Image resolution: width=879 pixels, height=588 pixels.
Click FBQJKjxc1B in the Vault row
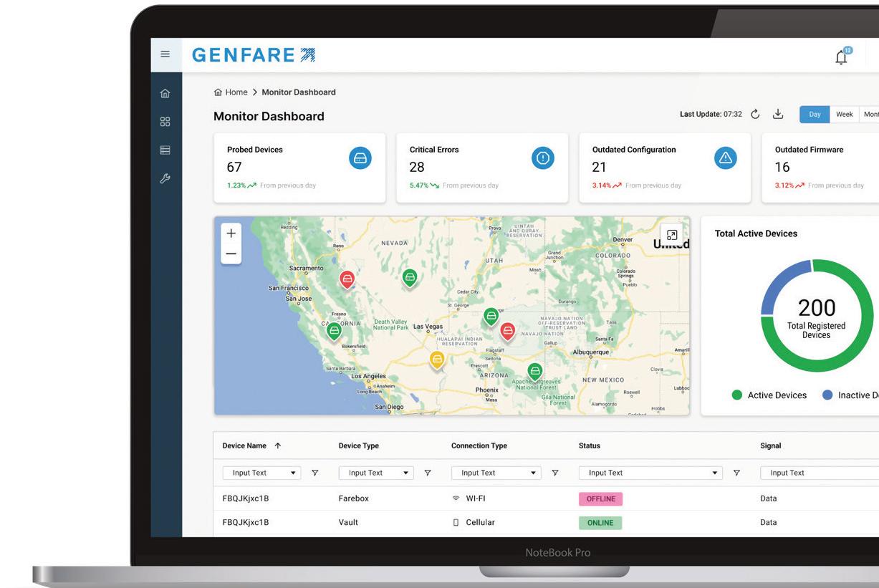tap(246, 523)
